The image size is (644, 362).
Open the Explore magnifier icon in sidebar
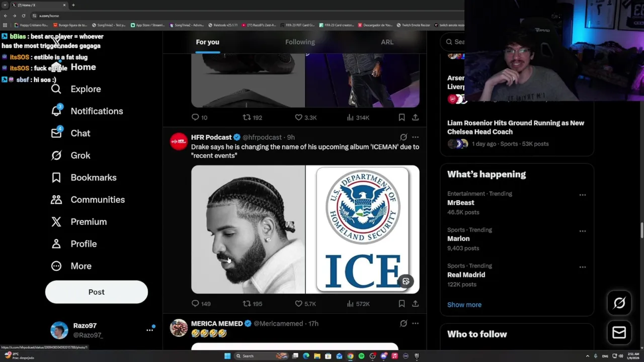pyautogui.click(x=56, y=89)
